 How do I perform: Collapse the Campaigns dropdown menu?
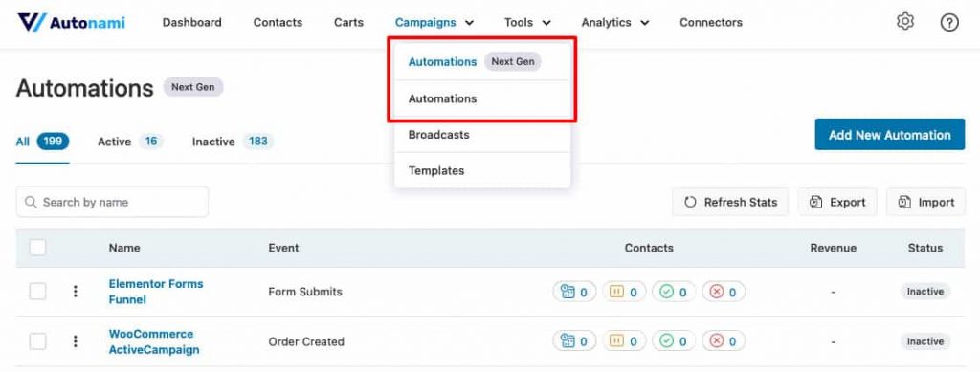tap(434, 22)
